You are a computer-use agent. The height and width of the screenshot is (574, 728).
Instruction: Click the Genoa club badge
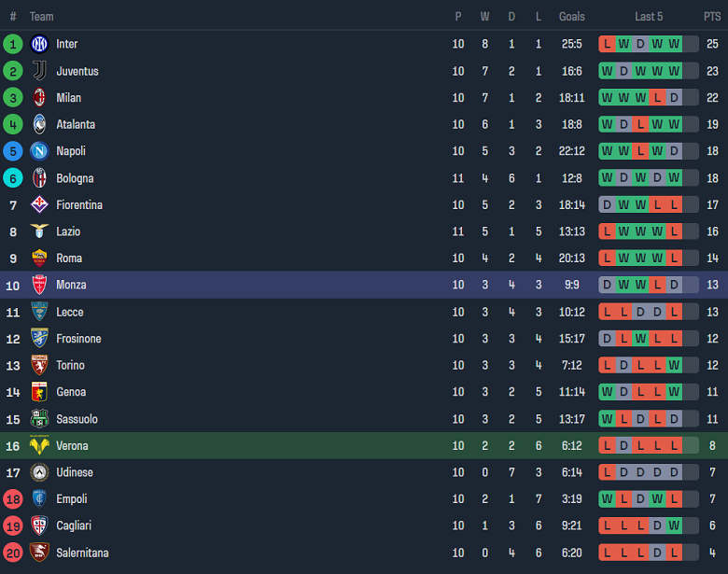[x=39, y=392]
